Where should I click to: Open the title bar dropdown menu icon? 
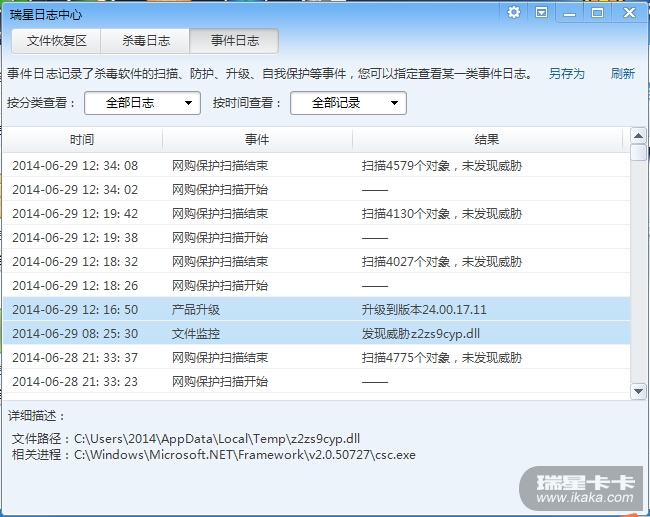(541, 12)
